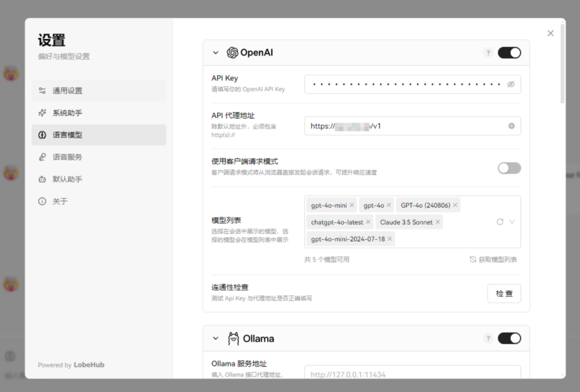
Task: Click 获取模型列表 link
Action: click(x=493, y=259)
